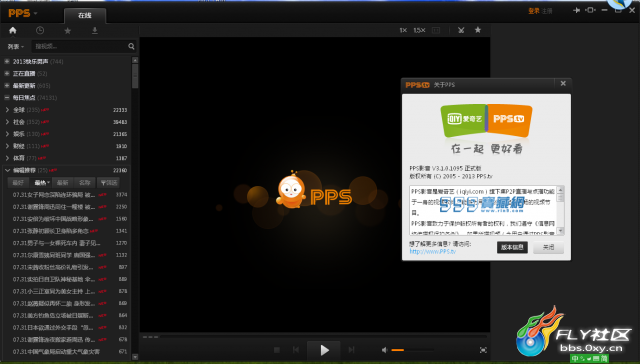This screenshot has width=640, height=364.
Task: Stop playback with the square button
Action: (277, 350)
